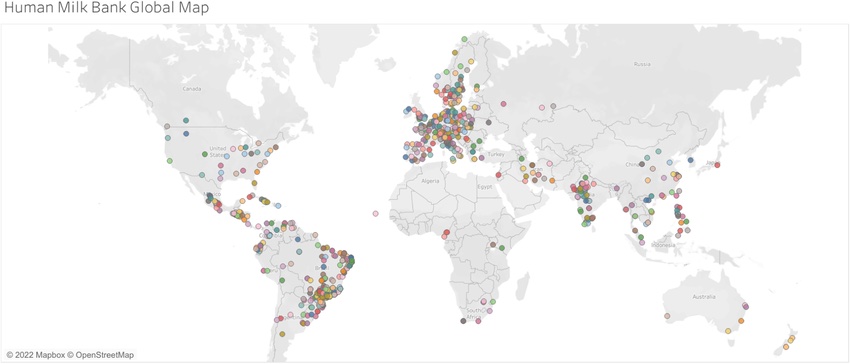850x364 pixels.
Task: Click the Egypt country label
Action: point(484,186)
